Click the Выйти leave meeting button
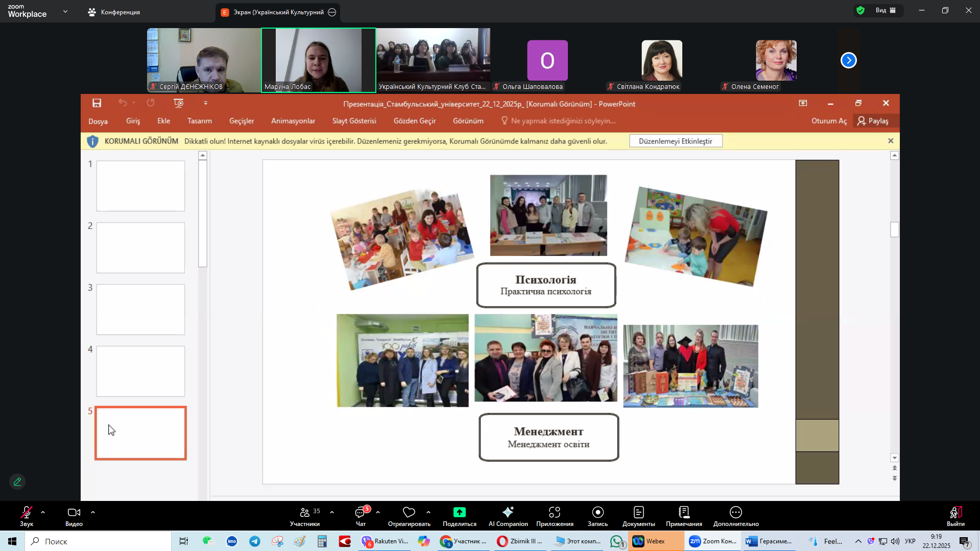Screen dimensions: 980x551 point(955,515)
